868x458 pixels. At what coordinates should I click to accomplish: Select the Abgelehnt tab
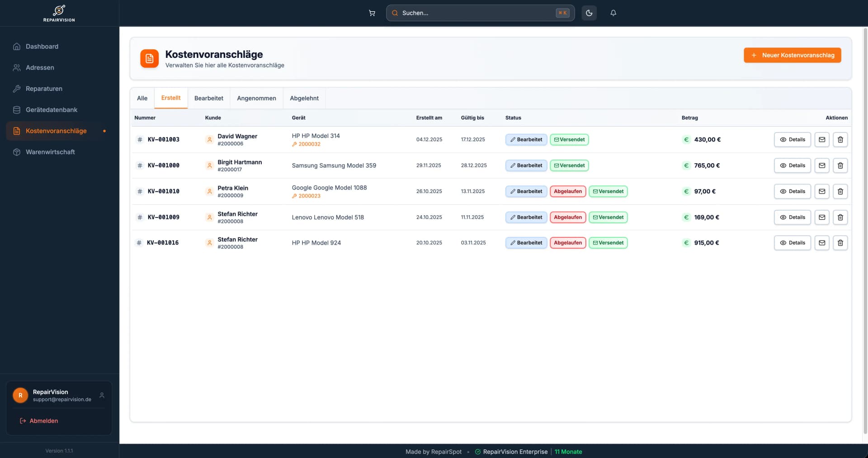(x=304, y=98)
